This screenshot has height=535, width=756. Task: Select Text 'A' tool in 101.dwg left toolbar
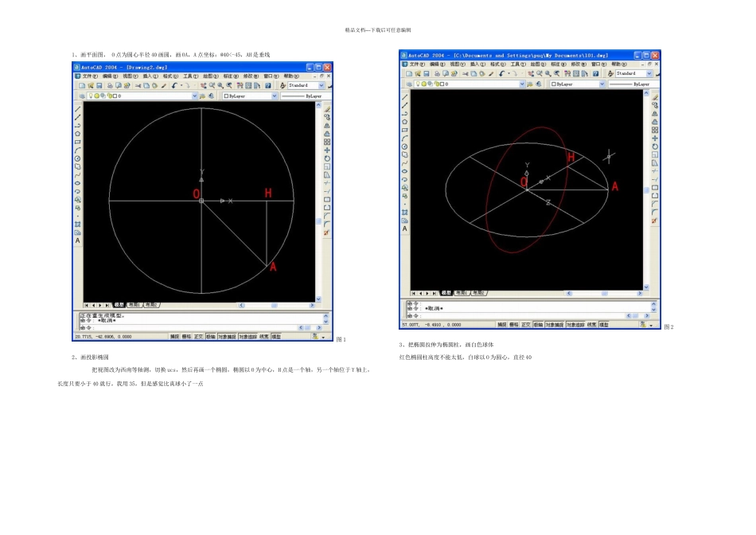(x=405, y=228)
